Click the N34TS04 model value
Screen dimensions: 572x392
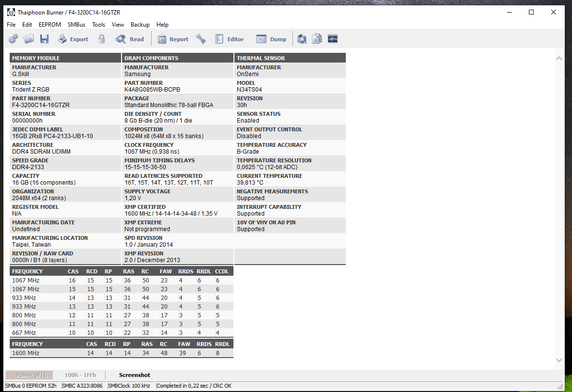[249, 90]
